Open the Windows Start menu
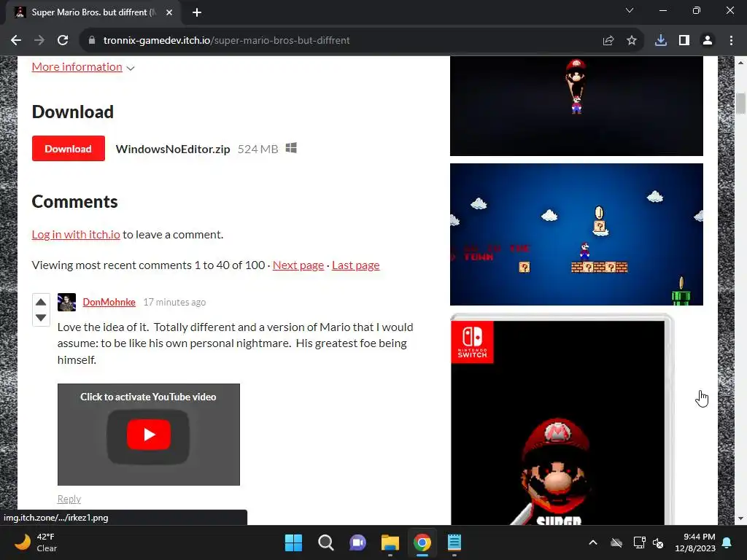 coord(293,542)
